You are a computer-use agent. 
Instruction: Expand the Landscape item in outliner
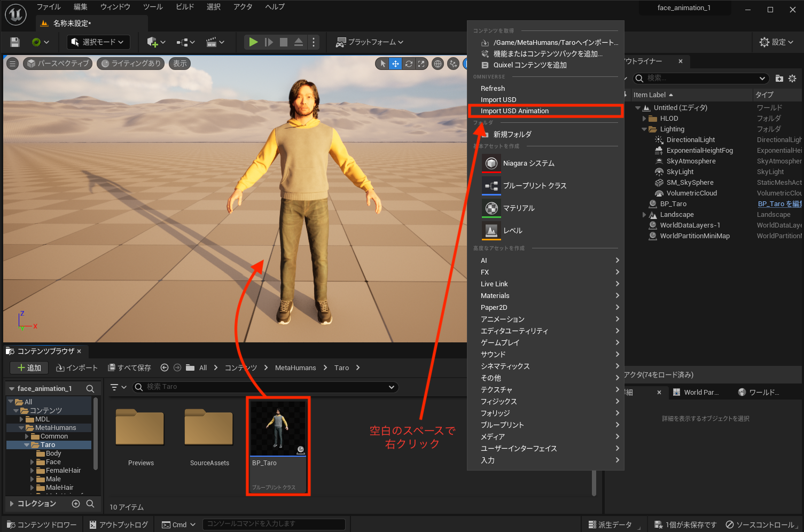pos(644,215)
